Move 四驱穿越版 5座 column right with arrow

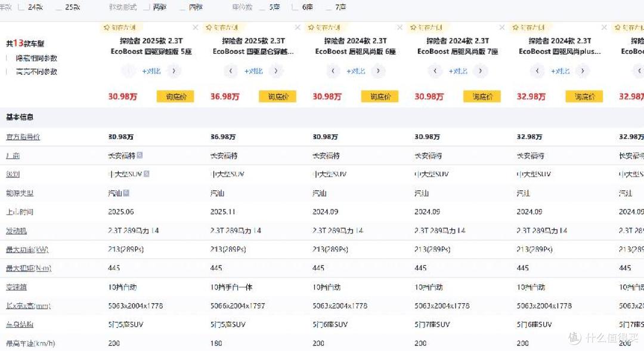pyautogui.click(x=174, y=71)
